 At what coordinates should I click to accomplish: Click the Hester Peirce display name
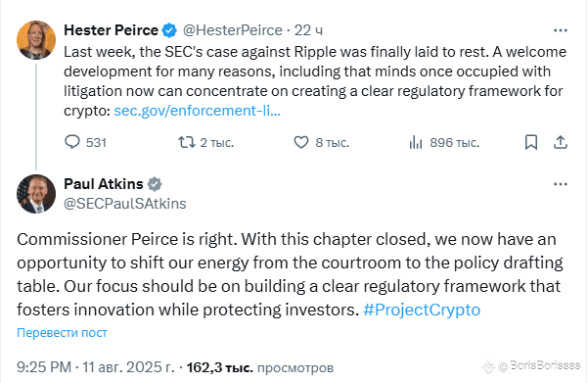(x=111, y=30)
